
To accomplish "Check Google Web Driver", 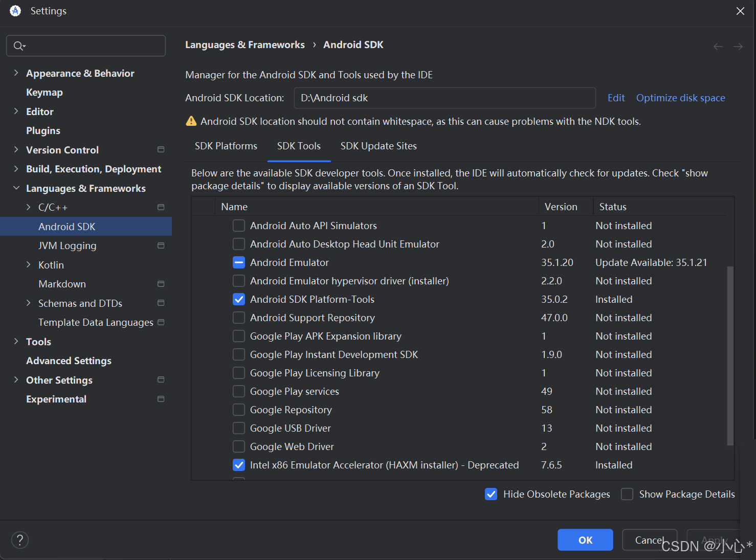I will click(x=239, y=446).
